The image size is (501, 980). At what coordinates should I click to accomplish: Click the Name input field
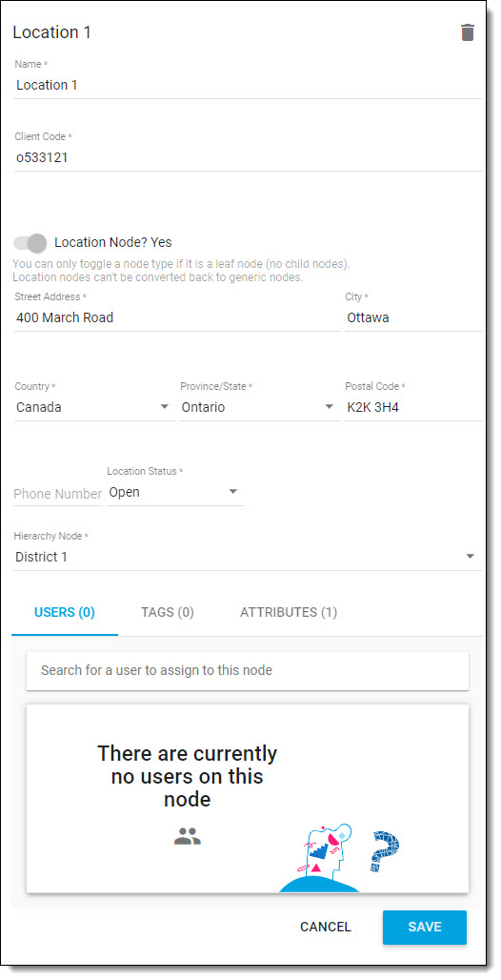248,85
